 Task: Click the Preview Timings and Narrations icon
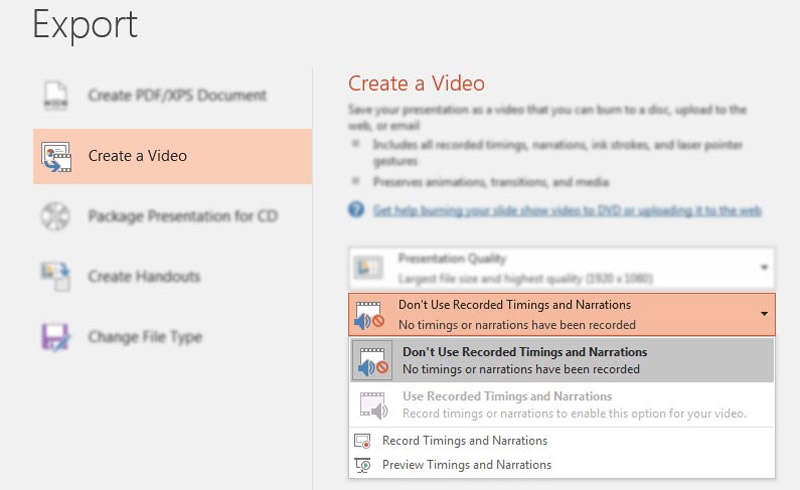tap(362, 465)
